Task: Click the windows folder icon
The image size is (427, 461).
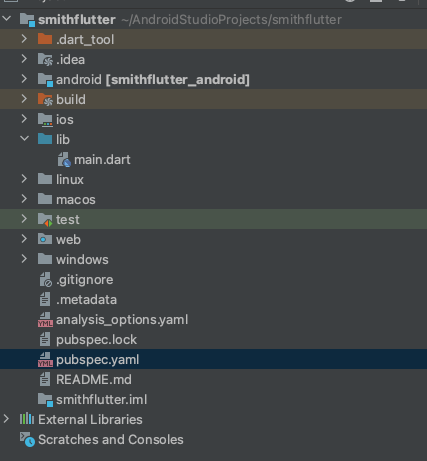Action: [45, 259]
